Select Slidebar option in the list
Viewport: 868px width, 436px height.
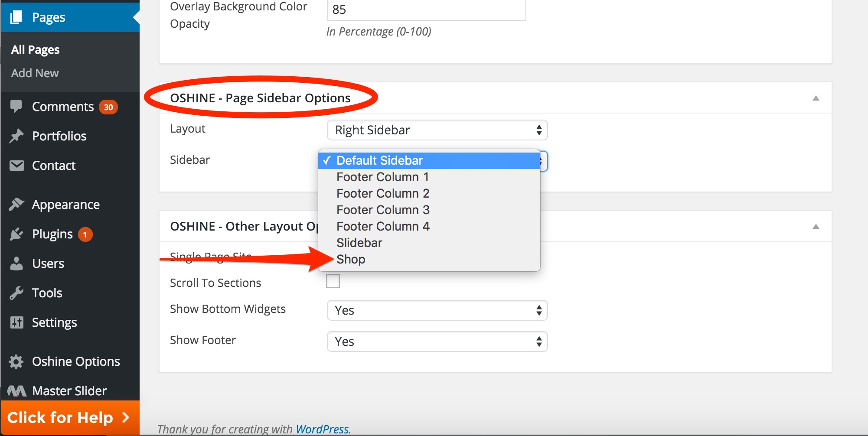point(429,243)
